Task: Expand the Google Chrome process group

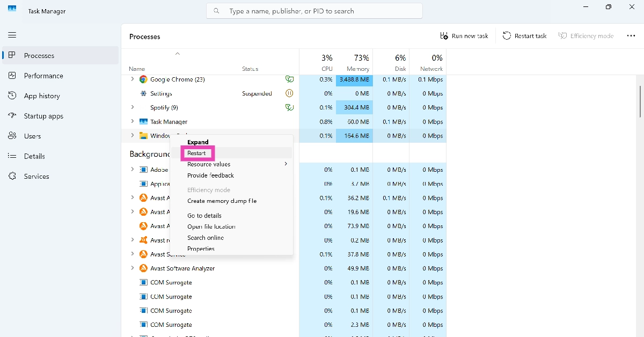Action: pyautogui.click(x=133, y=79)
